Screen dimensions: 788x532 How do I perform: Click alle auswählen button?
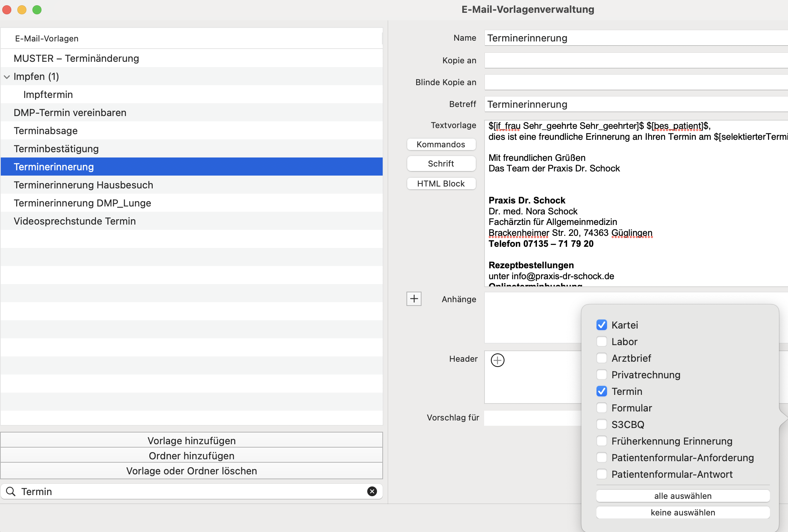click(x=683, y=496)
